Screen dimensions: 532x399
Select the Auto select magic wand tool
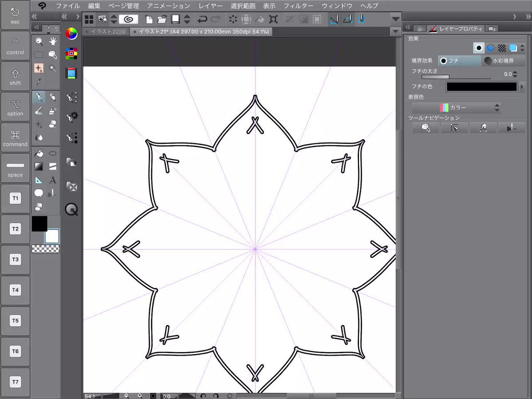53,68
